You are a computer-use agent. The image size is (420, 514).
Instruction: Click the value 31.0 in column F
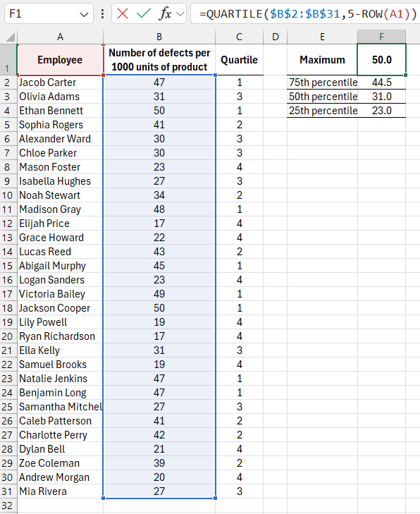(x=382, y=97)
